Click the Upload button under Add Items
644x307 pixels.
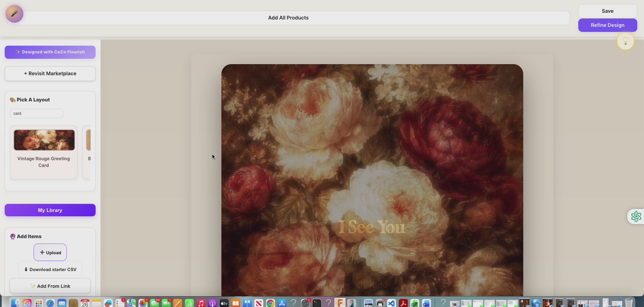50,253
